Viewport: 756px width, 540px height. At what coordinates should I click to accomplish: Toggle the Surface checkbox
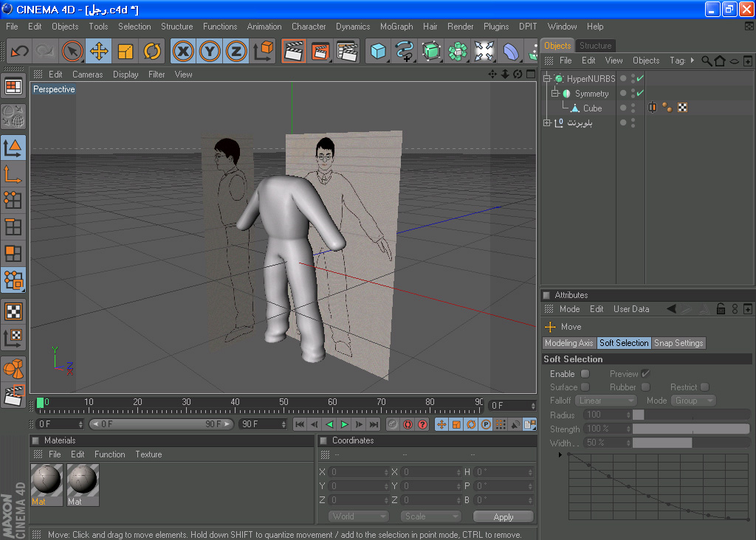coord(585,387)
